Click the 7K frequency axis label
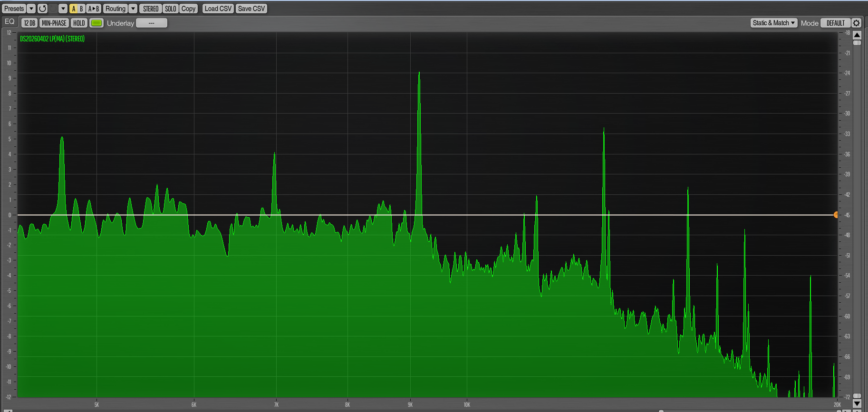 pos(276,405)
